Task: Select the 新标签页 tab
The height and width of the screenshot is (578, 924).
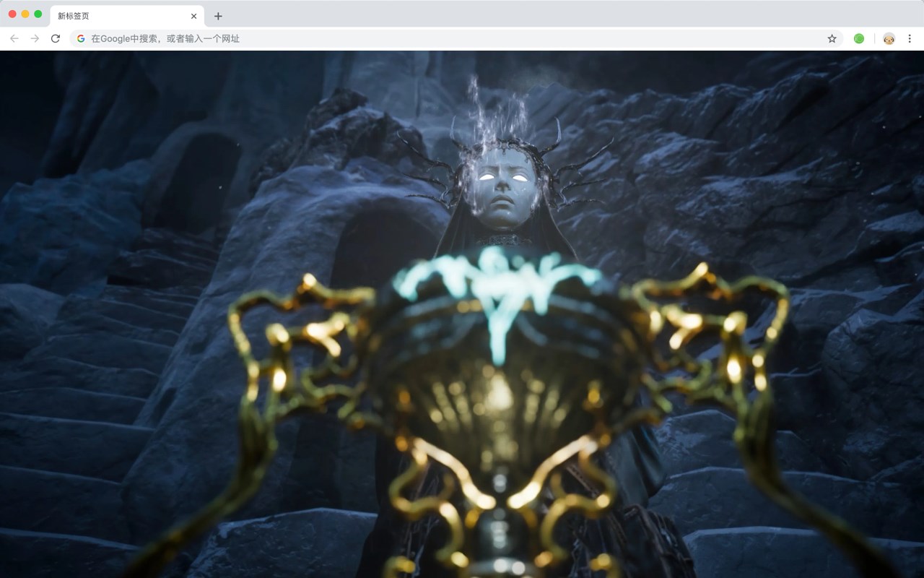Action: click(126, 16)
